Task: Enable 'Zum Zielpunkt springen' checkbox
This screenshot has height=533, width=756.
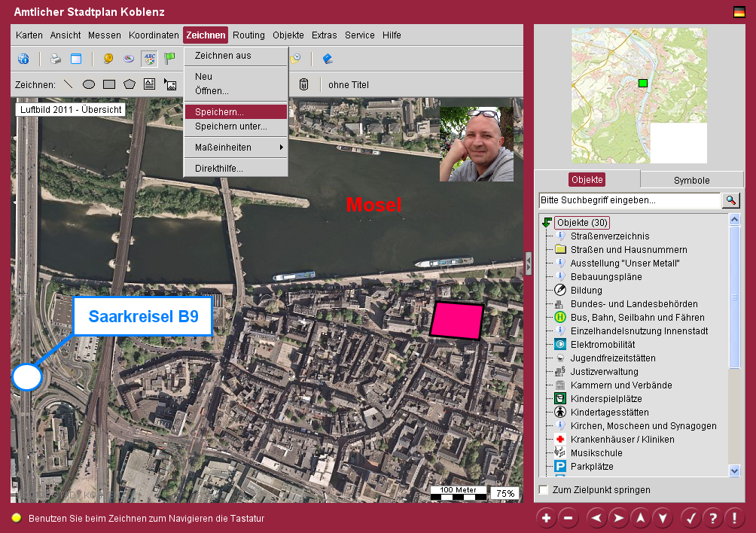Action: 544,490
